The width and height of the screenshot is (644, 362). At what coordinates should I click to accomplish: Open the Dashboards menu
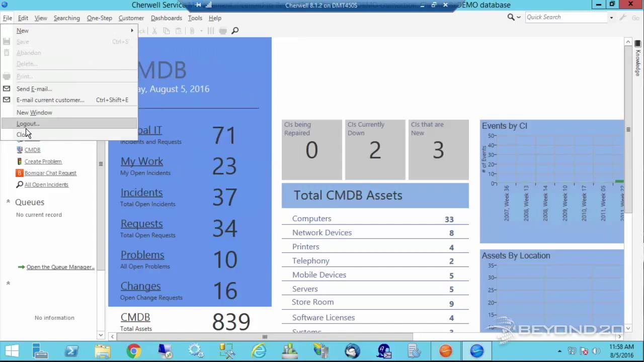[166, 18]
